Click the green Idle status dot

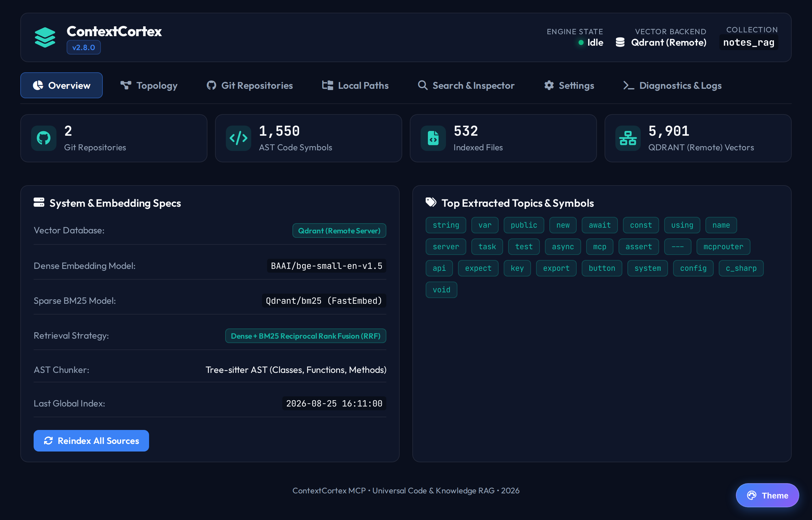point(581,42)
